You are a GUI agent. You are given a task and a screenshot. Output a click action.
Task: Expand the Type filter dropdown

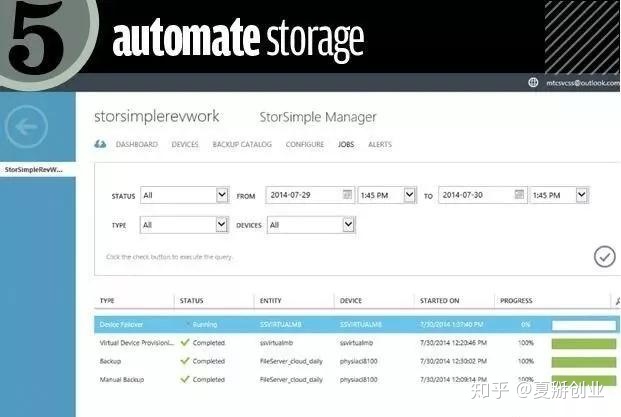(x=221, y=225)
